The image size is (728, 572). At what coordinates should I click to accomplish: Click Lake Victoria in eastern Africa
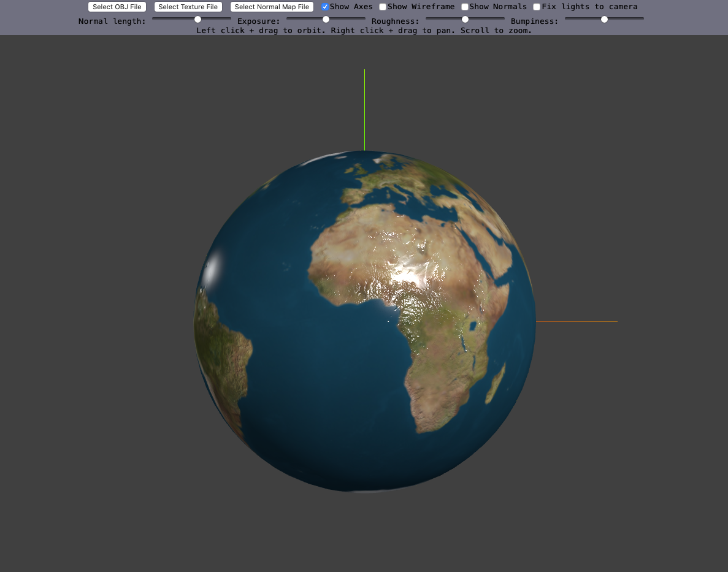coord(473,324)
